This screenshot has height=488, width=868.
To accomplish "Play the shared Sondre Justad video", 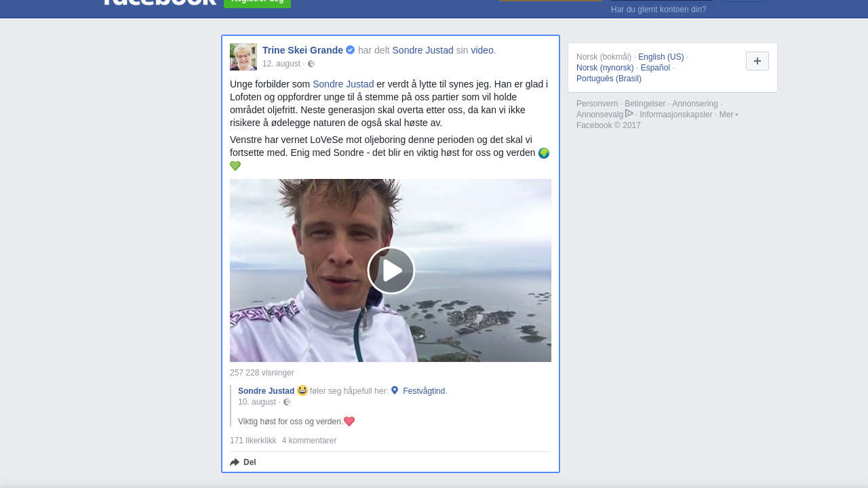I will (391, 270).
